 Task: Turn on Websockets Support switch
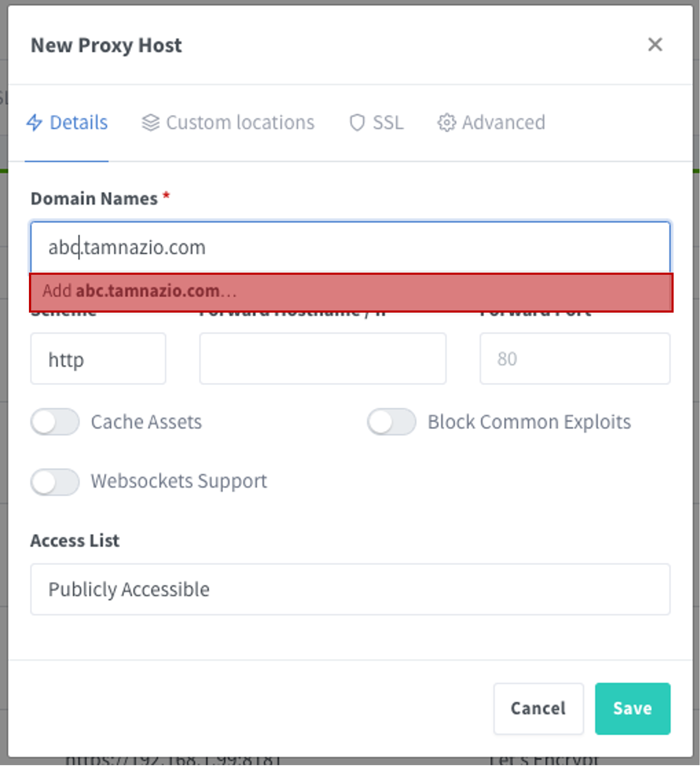55,482
